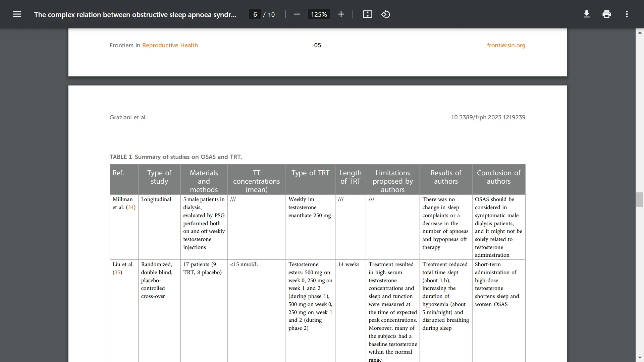Click the fit to page icon
Screen dimensions: 644x362
(x=367, y=14)
